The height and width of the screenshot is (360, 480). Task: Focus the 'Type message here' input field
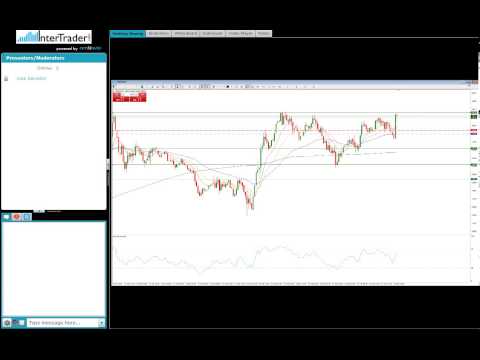[x=62, y=323]
